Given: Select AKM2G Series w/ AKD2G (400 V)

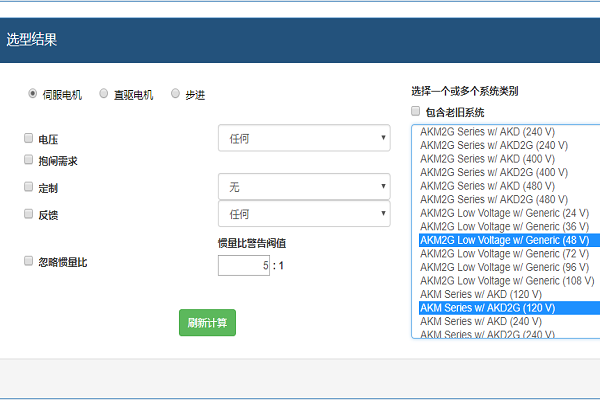Looking at the screenshot, I should click(x=509, y=172).
